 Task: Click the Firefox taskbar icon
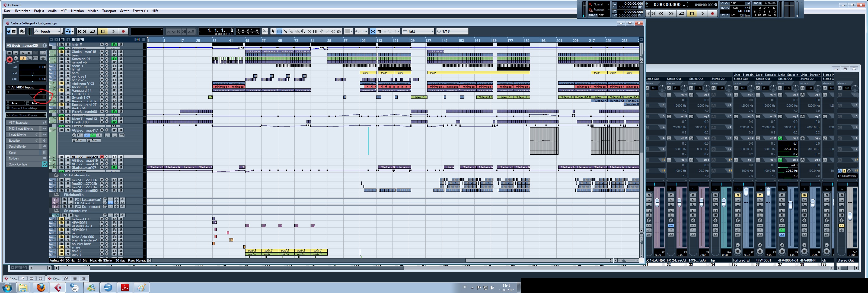pos(41,287)
